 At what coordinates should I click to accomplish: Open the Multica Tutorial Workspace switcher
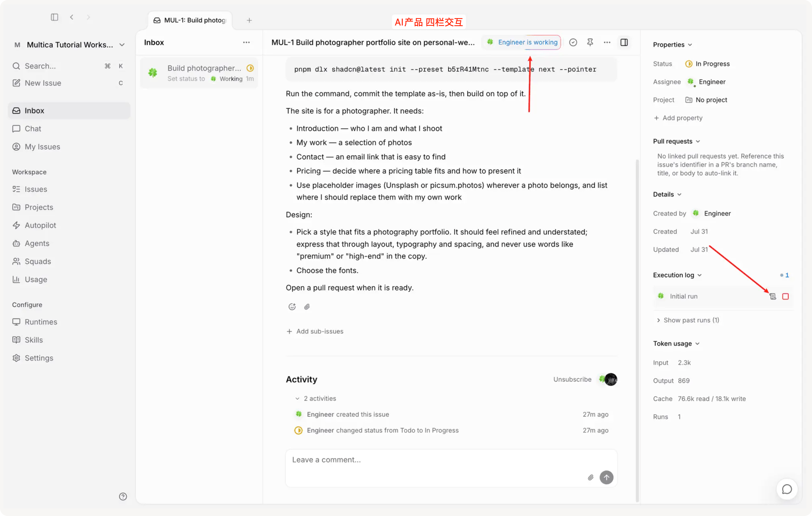coord(69,45)
